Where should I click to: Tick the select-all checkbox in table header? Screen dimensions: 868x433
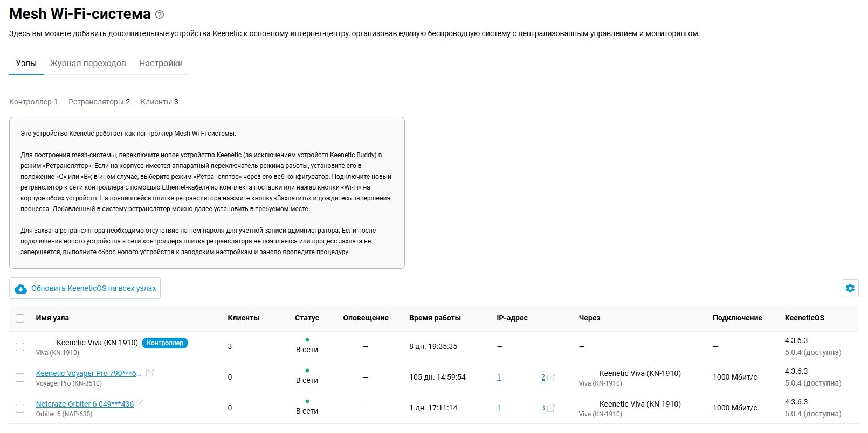tap(20, 318)
